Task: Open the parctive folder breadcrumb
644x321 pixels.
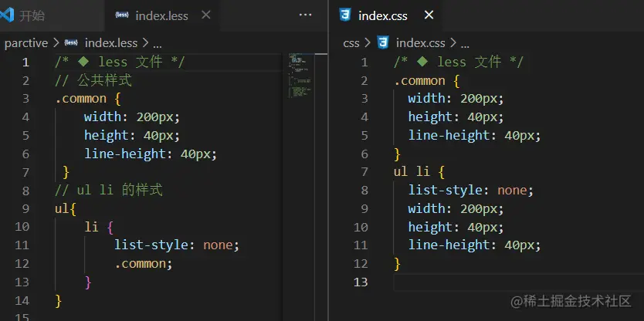Action: (x=26, y=42)
